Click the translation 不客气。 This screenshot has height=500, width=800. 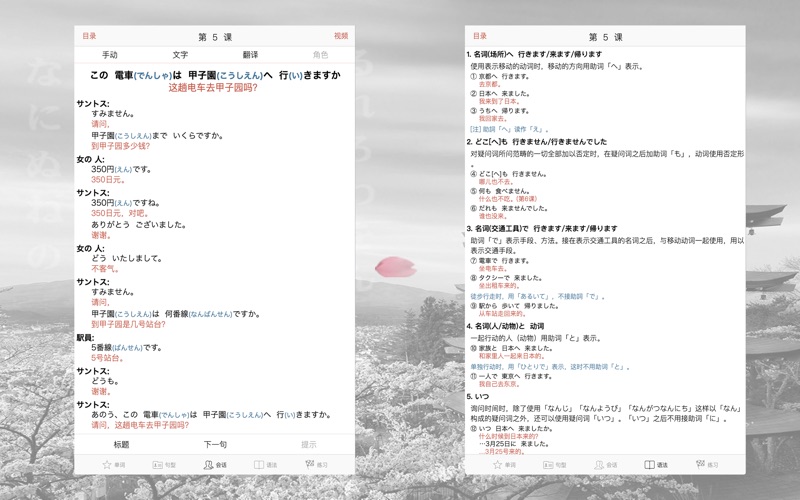coord(105,269)
